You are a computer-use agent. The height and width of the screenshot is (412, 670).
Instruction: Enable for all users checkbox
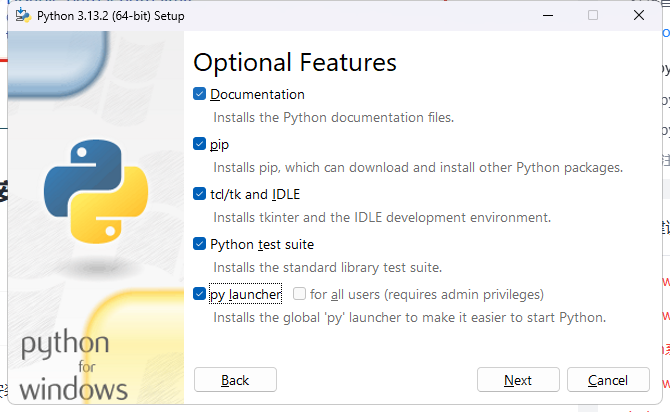click(x=300, y=294)
